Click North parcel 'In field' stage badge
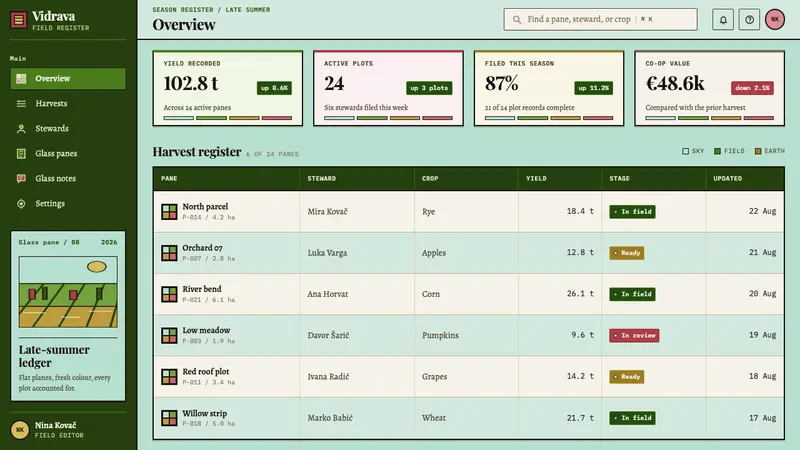This screenshot has width=800, height=450. tap(632, 212)
